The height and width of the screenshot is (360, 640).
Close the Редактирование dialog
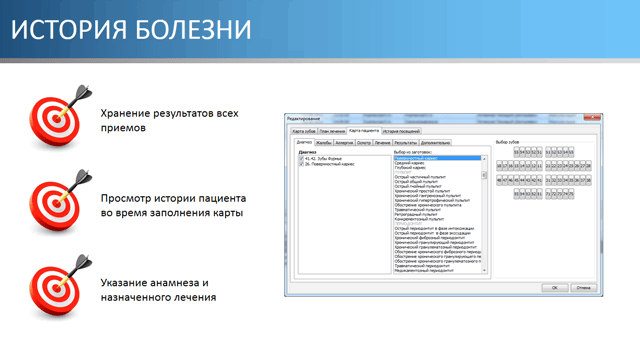tap(592, 118)
